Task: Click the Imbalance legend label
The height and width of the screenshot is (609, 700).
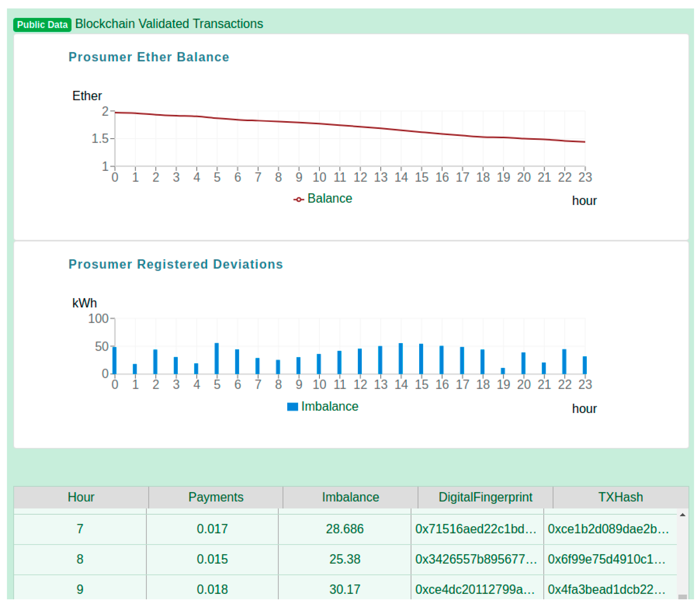Action: pyautogui.click(x=330, y=406)
